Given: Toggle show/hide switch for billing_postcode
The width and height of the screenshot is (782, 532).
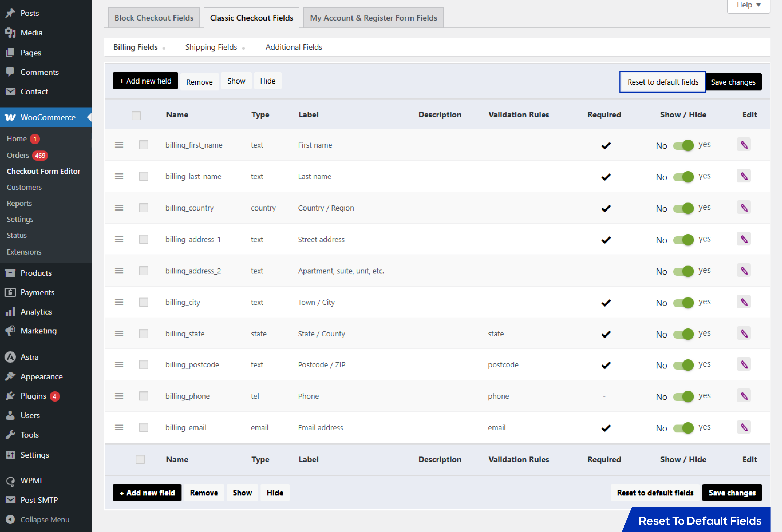Looking at the screenshot, I should click(x=683, y=365).
